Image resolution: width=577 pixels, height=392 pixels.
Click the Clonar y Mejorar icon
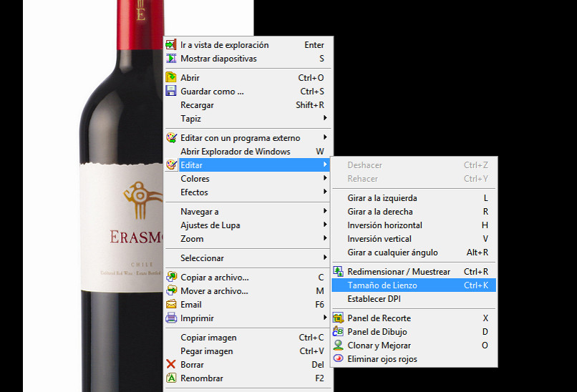tap(339, 346)
